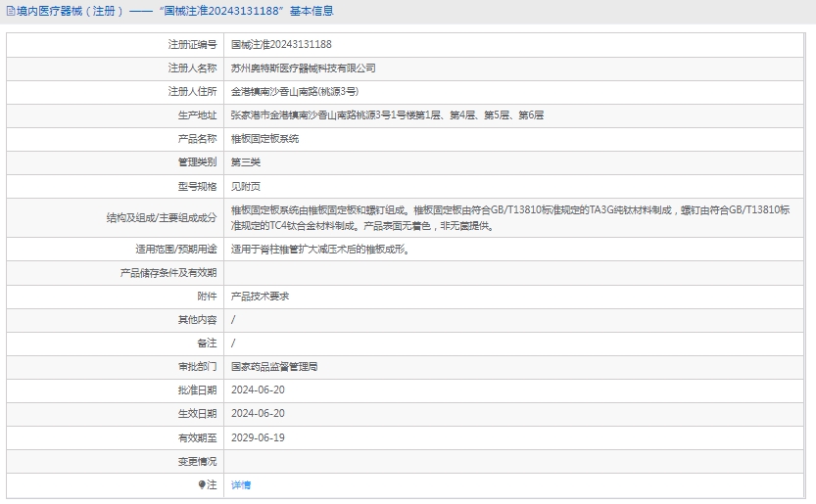Click the document icon in the page header
816x504 pixels.
[x=10, y=12]
